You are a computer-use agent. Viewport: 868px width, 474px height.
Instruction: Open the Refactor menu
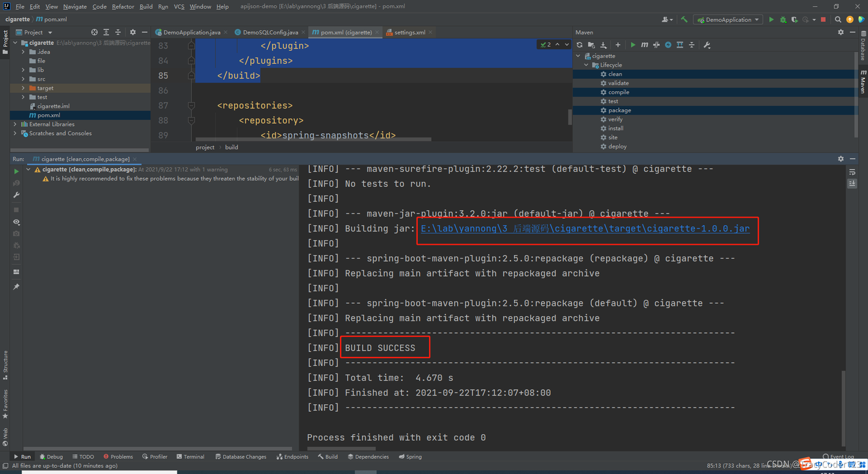(x=123, y=6)
